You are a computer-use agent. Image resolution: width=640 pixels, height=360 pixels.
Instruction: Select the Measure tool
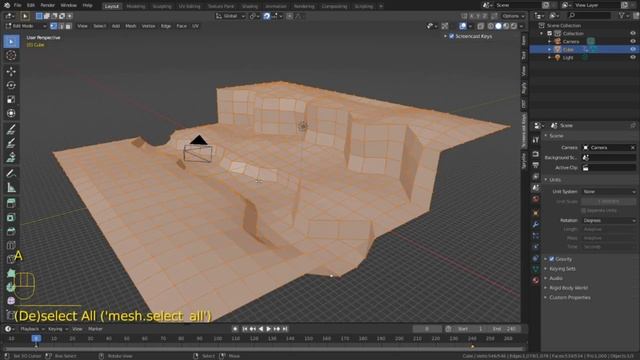pos(11,187)
